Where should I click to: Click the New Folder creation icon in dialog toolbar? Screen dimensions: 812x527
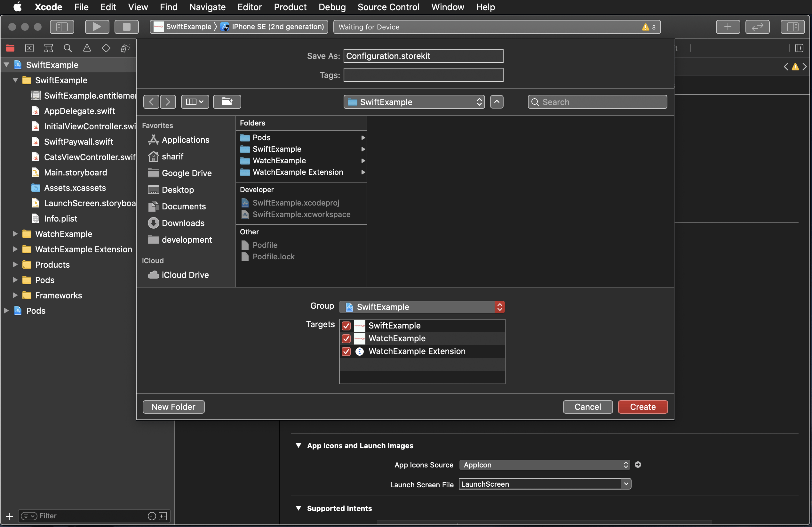click(x=227, y=101)
